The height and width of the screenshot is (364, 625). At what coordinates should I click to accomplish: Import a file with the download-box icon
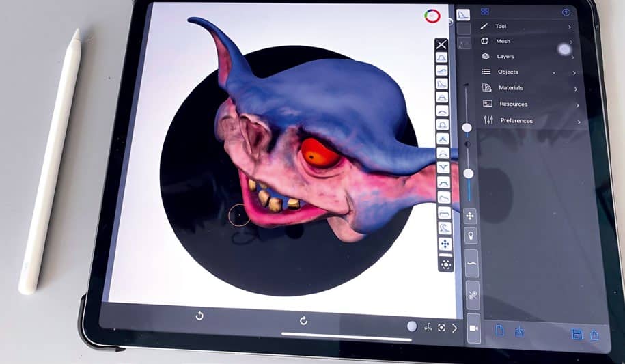(519, 331)
